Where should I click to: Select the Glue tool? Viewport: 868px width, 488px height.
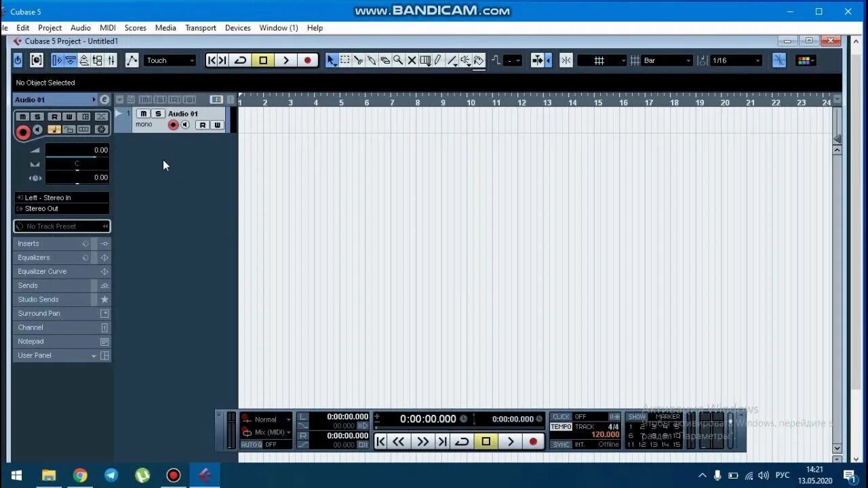[371, 60]
